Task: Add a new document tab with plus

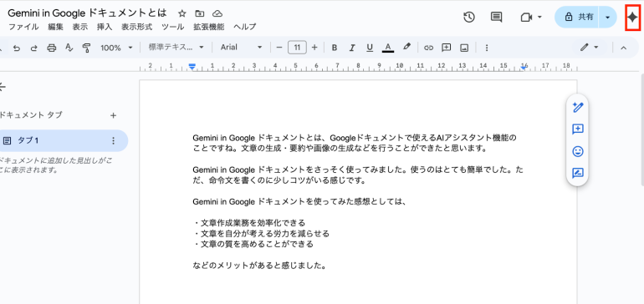Action: (x=114, y=115)
